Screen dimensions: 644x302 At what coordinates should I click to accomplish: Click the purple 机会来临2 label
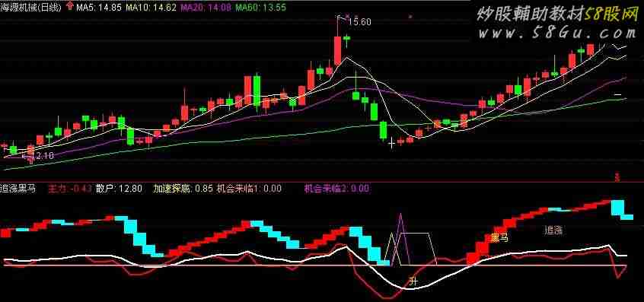pos(336,189)
